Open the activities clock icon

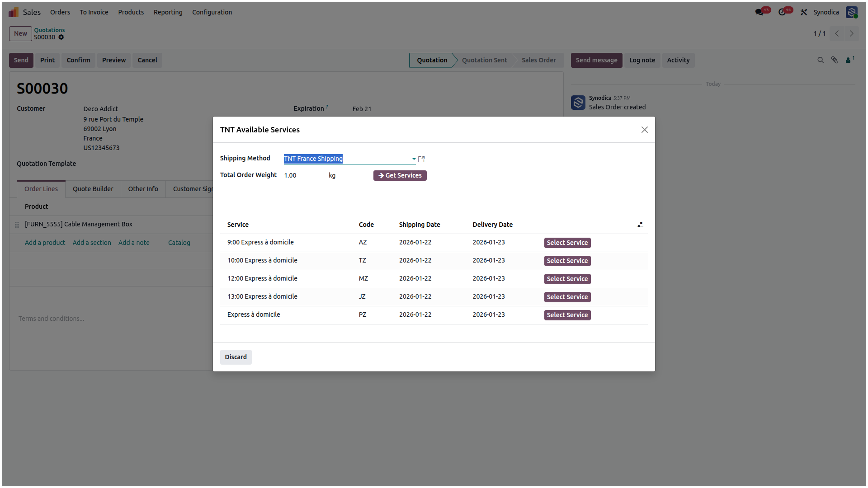[782, 12]
